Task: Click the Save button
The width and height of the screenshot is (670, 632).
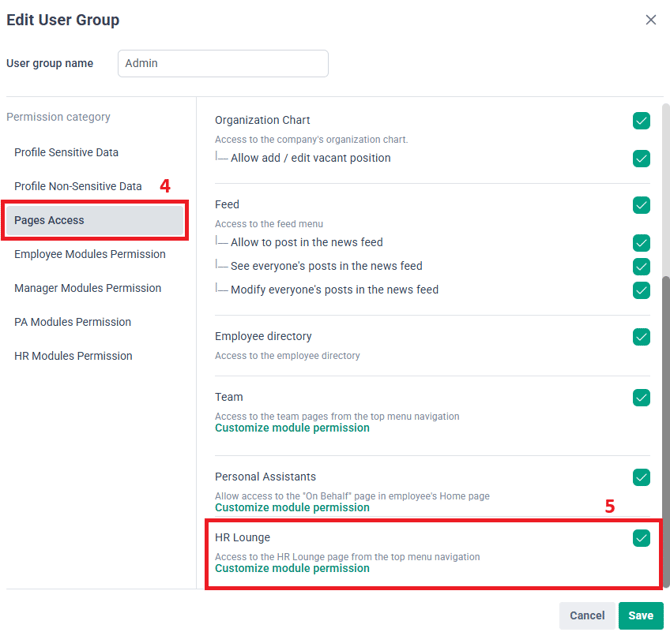Action: point(640,616)
